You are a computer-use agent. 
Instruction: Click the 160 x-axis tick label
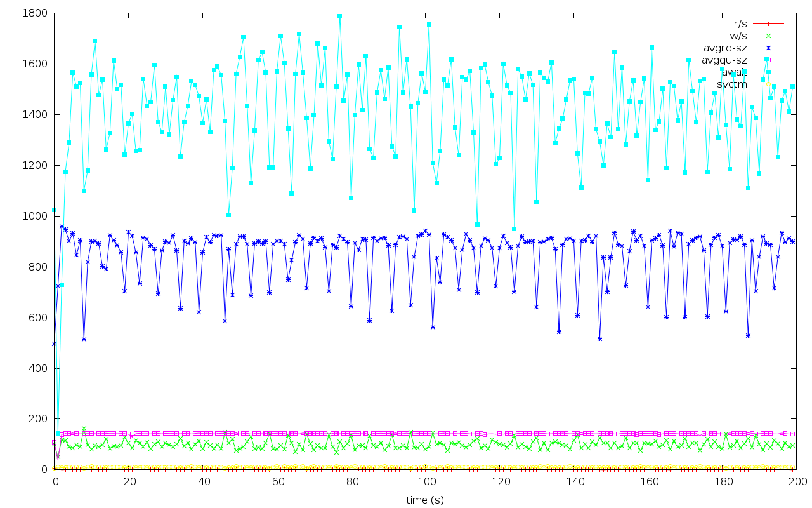click(x=648, y=482)
